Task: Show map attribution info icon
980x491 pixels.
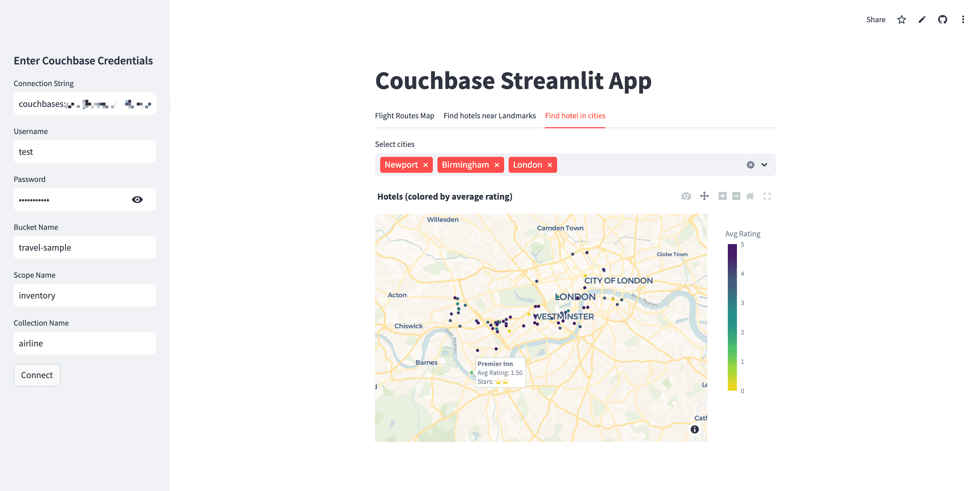Action: 694,429
